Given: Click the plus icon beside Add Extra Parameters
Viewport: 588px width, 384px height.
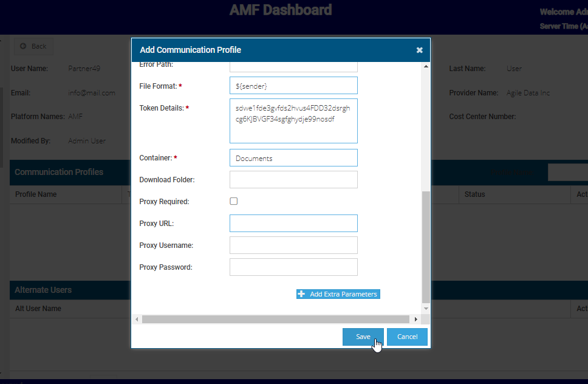Looking at the screenshot, I should click(x=301, y=294).
